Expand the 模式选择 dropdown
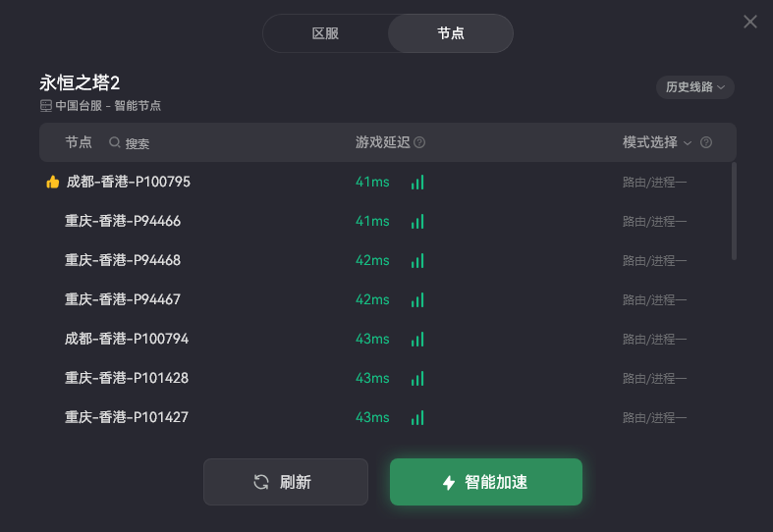 657,142
